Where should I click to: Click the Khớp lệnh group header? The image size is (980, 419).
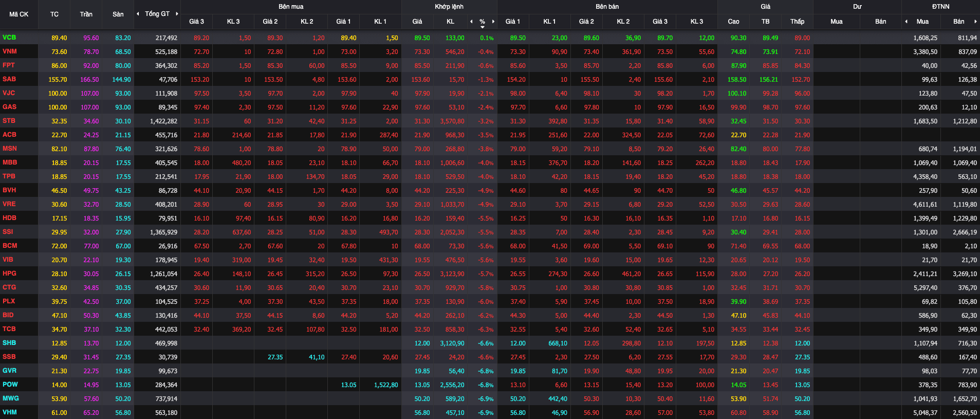(449, 7)
